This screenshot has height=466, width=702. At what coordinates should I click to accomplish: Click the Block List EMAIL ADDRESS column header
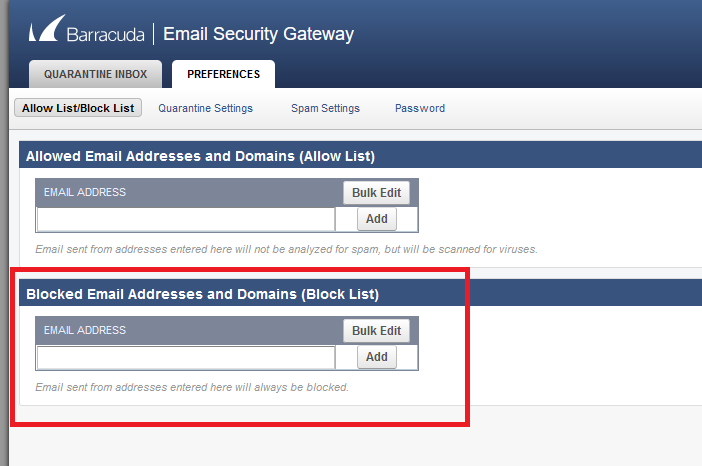pyautogui.click(x=85, y=330)
